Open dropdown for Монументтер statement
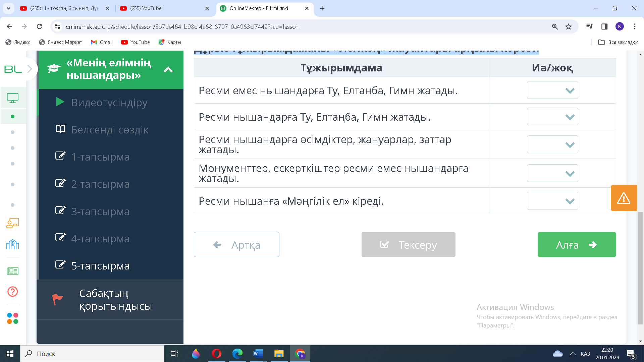Image resolution: width=644 pixels, height=362 pixels. 552,173
